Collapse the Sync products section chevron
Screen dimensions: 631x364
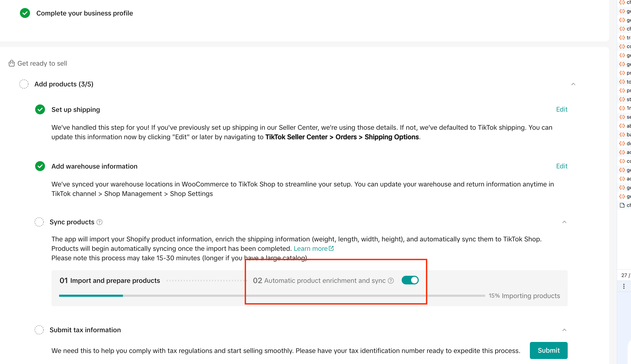pos(564,222)
